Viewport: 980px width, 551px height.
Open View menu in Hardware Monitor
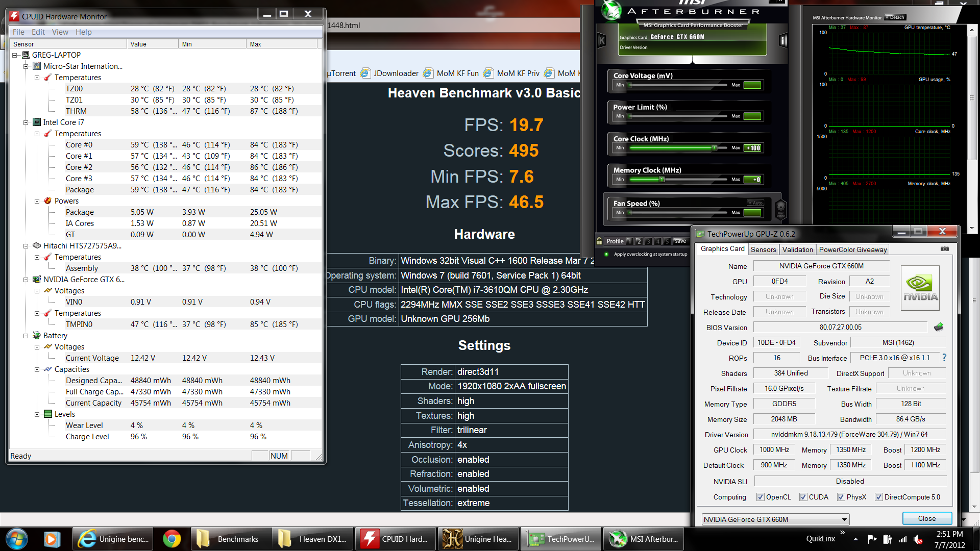60,32
